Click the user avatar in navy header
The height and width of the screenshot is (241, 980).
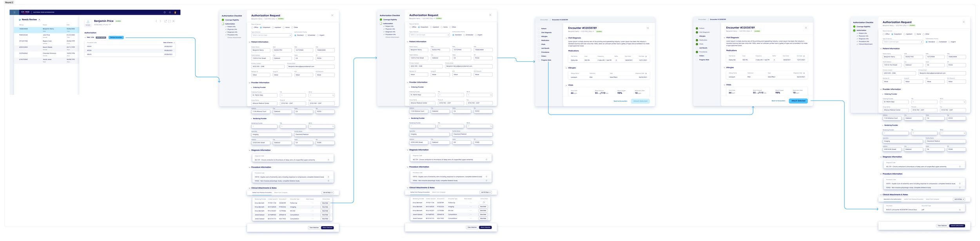click(175, 12)
